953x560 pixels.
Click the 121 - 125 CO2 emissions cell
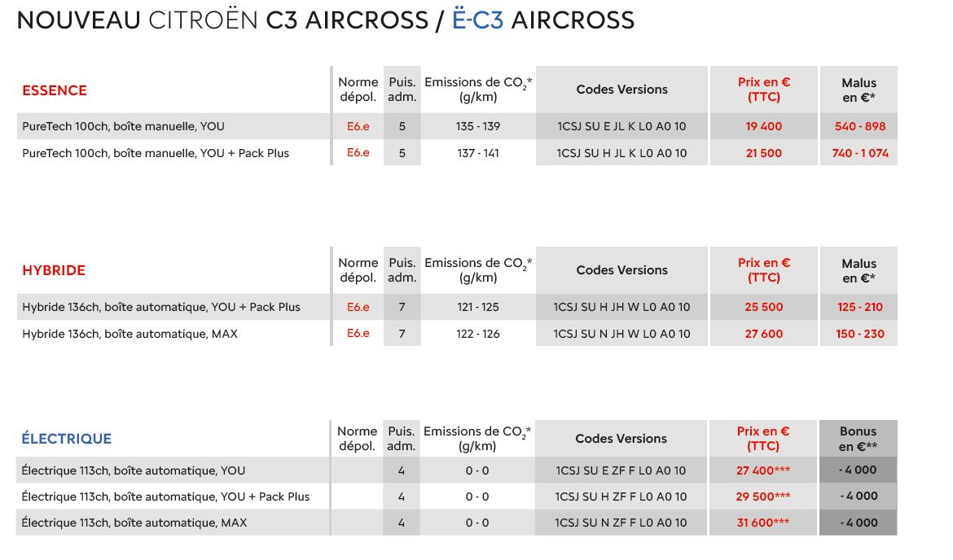[478, 307]
